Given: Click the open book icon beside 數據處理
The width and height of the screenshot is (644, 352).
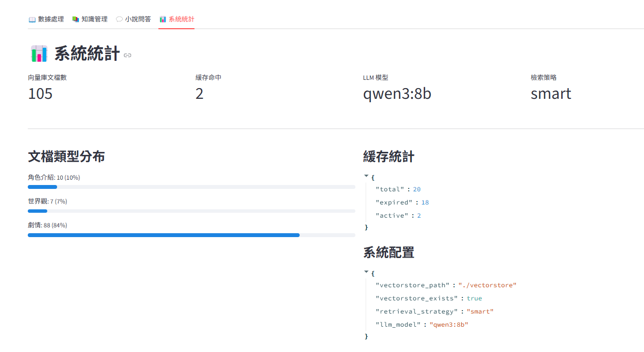Looking at the screenshot, I should [x=32, y=19].
